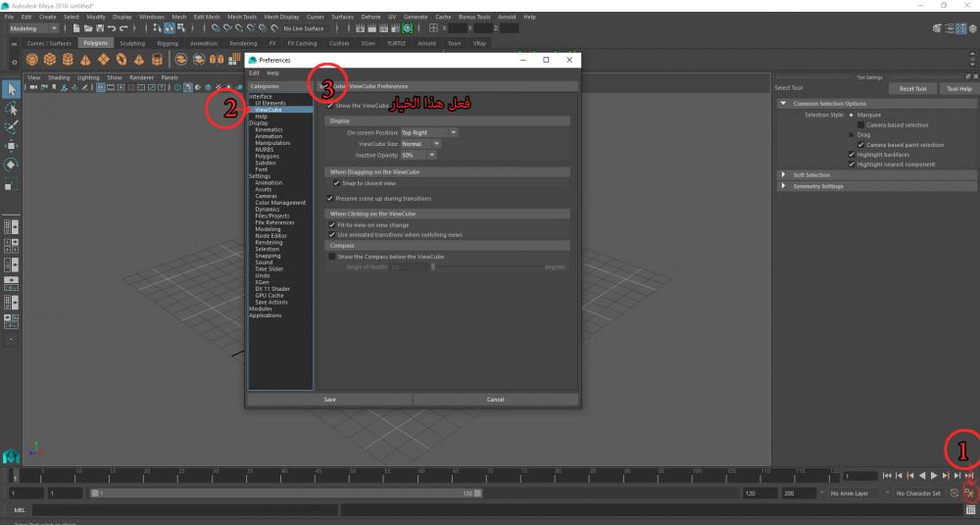The image size is (980, 525).
Task: Select Time Slider in preferences categories
Action: point(269,268)
